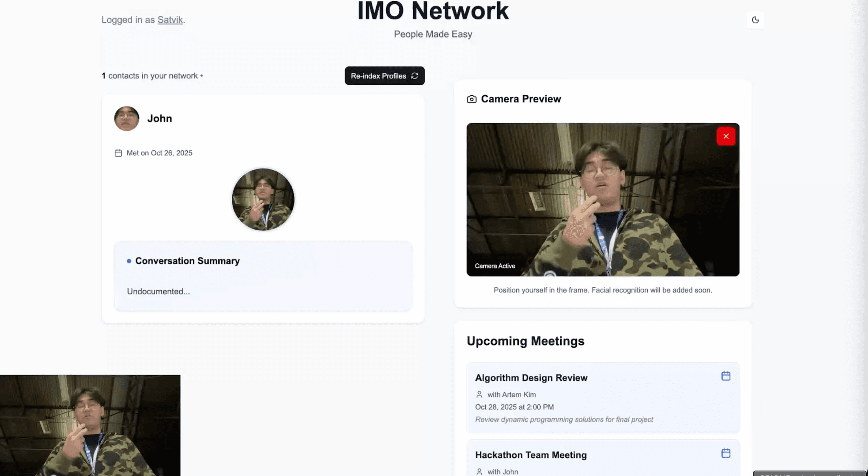This screenshot has height=476, width=868.
Task: Click the Re-index Profiles button
Action: [x=378, y=76]
